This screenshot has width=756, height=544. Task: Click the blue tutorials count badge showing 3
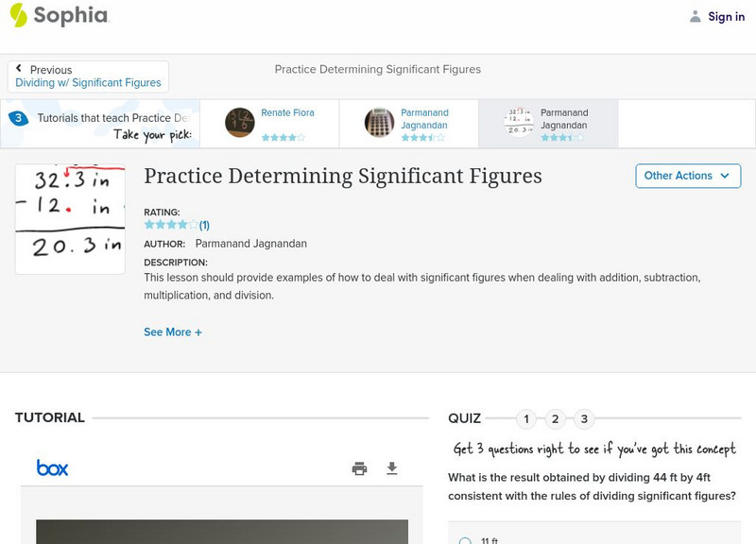[x=21, y=117]
